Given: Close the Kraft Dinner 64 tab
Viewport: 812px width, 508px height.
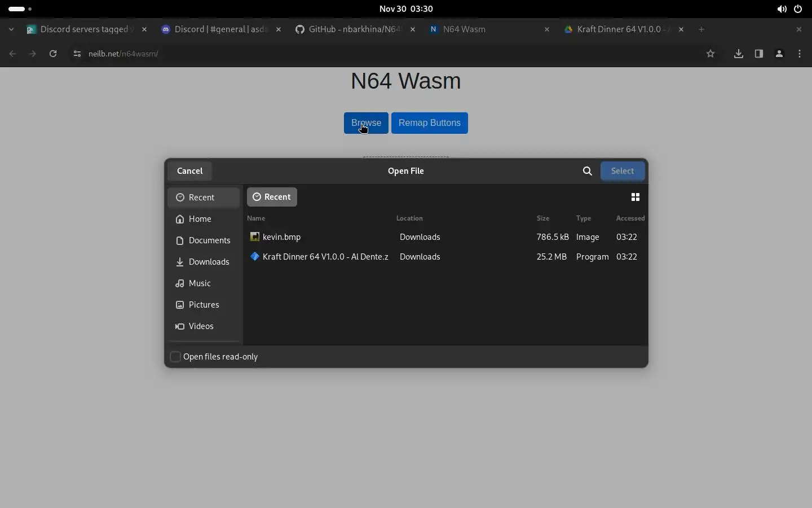Looking at the screenshot, I should coord(682,29).
